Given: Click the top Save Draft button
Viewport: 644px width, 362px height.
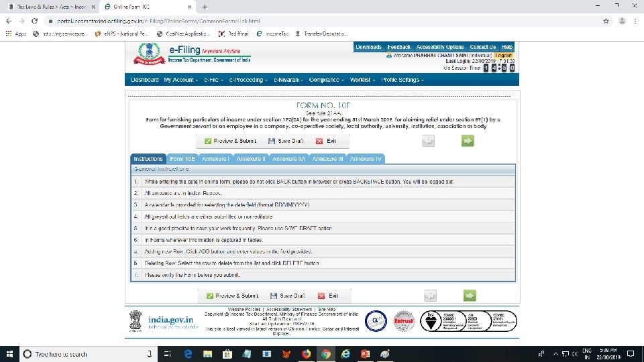Looking at the screenshot, I should [286, 141].
